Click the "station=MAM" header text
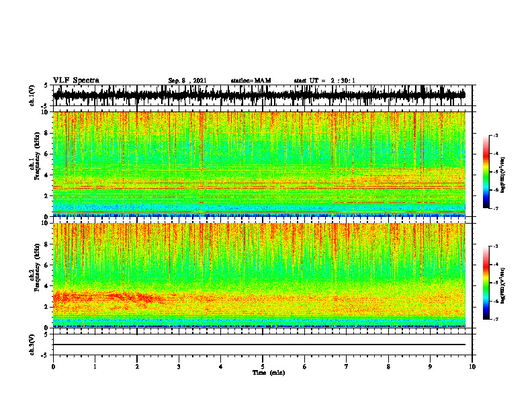The image size is (532, 411). tap(251, 81)
